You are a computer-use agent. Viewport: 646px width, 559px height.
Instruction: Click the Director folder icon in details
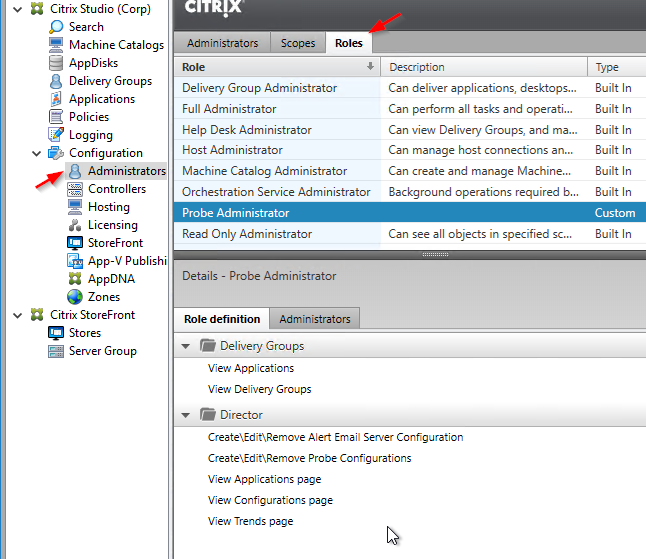[208, 414]
